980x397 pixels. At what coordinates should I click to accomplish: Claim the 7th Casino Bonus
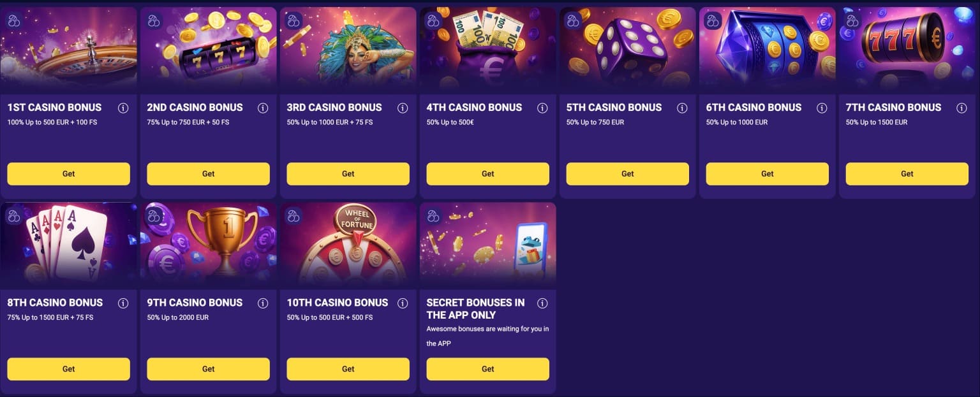(x=907, y=173)
